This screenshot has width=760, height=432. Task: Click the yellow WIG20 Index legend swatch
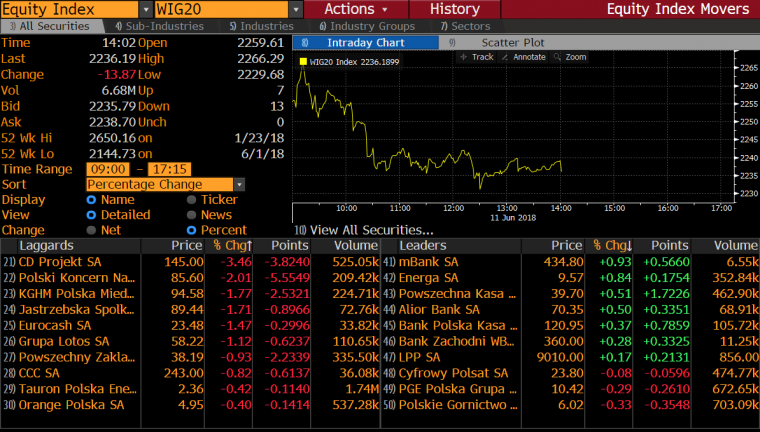pyautogui.click(x=302, y=62)
